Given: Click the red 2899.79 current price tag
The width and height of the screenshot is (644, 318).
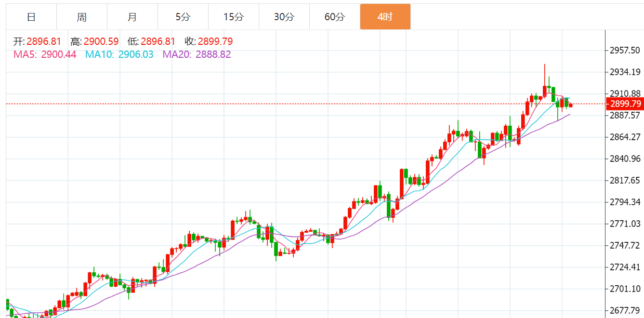Looking at the screenshot, I should [625, 104].
